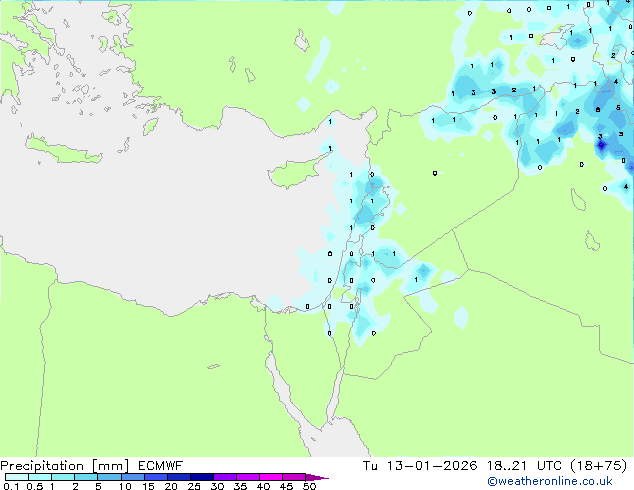This screenshot has height=490, width=634.
Task: Click the "25" legend scale value
Action: pyautogui.click(x=194, y=486)
